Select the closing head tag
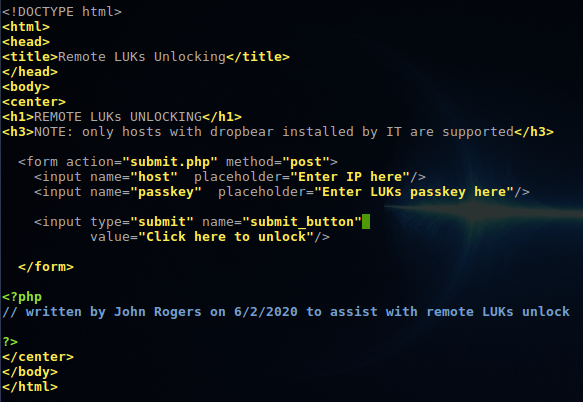583x402 pixels. pyautogui.click(x=30, y=72)
